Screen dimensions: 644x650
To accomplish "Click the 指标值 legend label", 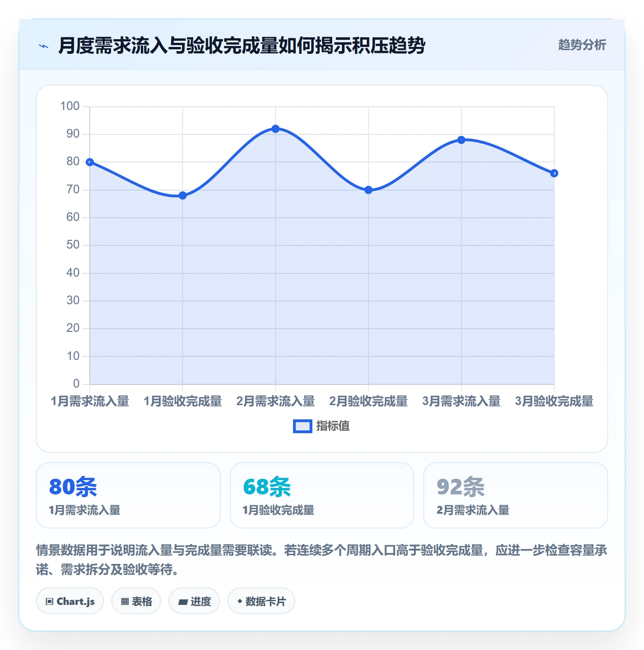I will tap(333, 426).
